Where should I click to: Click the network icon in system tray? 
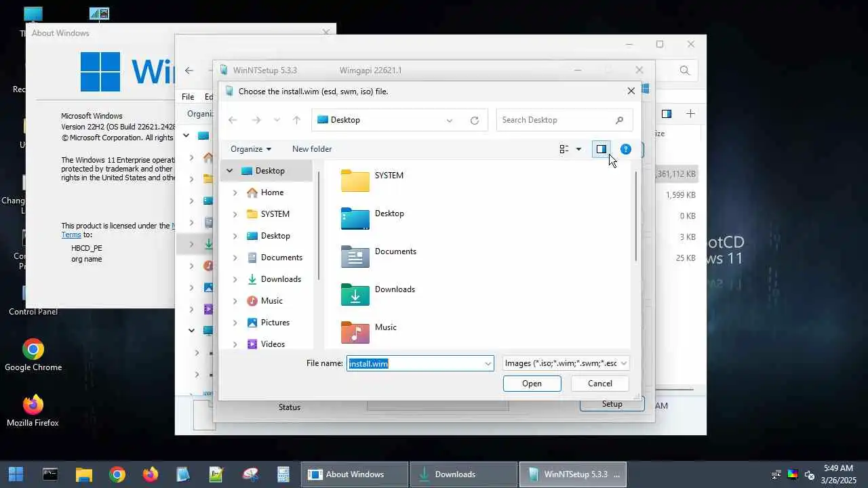(x=776, y=474)
